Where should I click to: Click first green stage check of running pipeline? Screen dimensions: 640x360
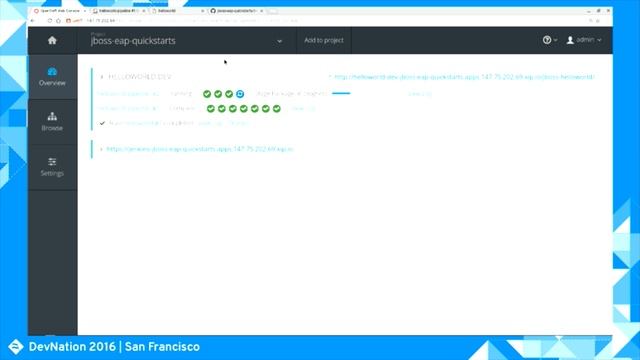pyautogui.click(x=207, y=94)
